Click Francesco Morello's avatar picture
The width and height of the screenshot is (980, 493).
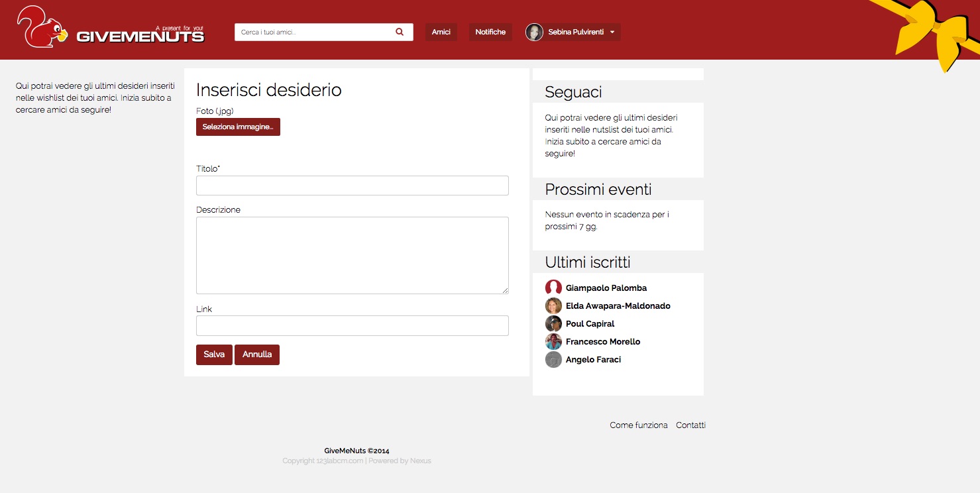click(x=553, y=342)
